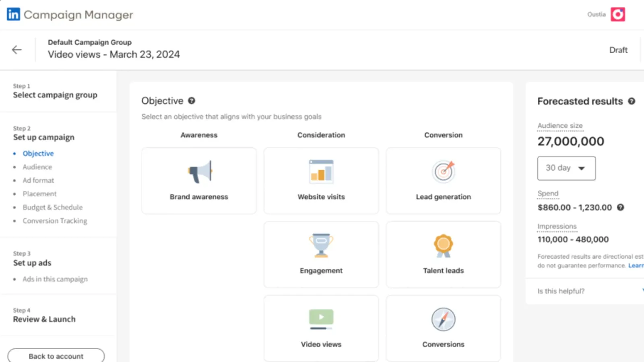This screenshot has width=644, height=362.
Task: Click the LinkedIn logo icon
Action: [x=13, y=14]
